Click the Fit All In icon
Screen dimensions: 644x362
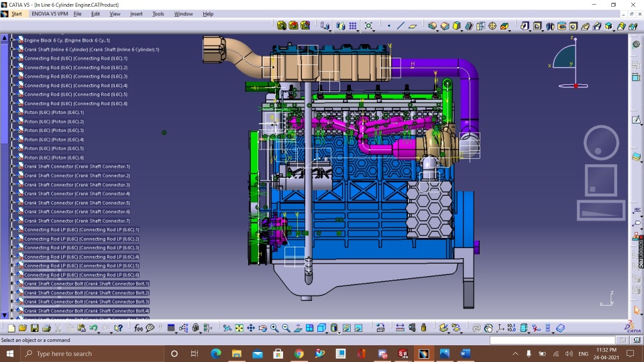pyautogui.click(x=239, y=328)
